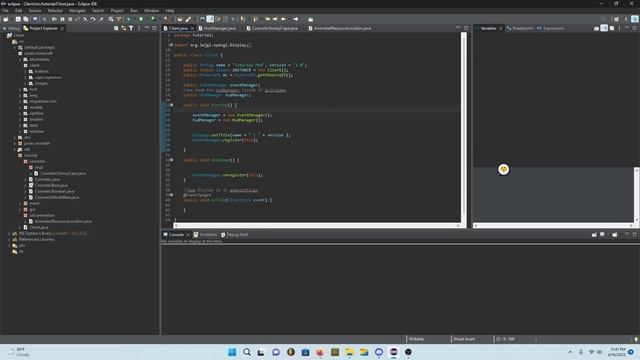Image resolution: width=640 pixels, height=360 pixels.
Task: Click the Step Return toolbar icon
Action: tap(101, 19)
